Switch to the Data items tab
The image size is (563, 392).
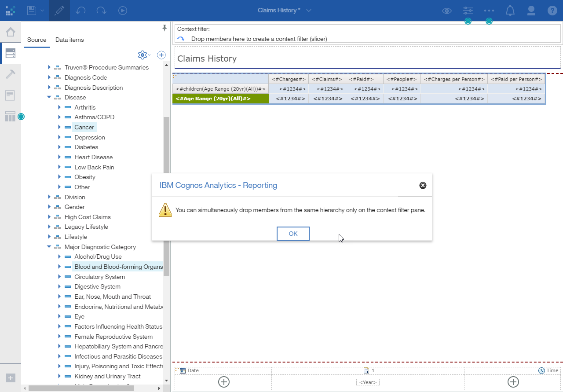tap(69, 40)
